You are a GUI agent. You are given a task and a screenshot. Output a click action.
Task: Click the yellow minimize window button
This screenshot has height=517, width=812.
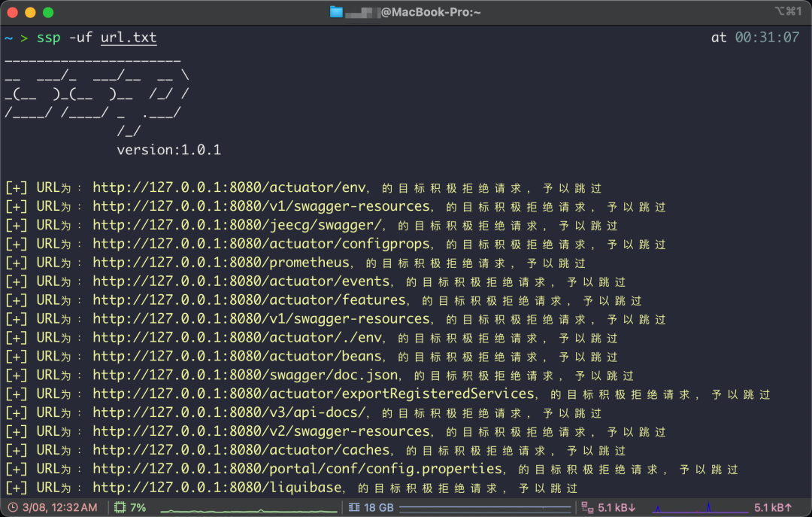31,13
